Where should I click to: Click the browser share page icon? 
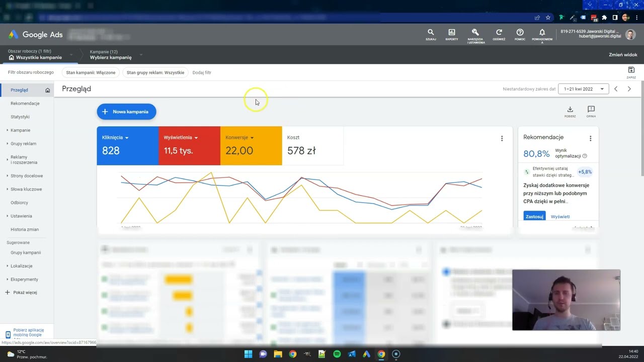[537, 18]
